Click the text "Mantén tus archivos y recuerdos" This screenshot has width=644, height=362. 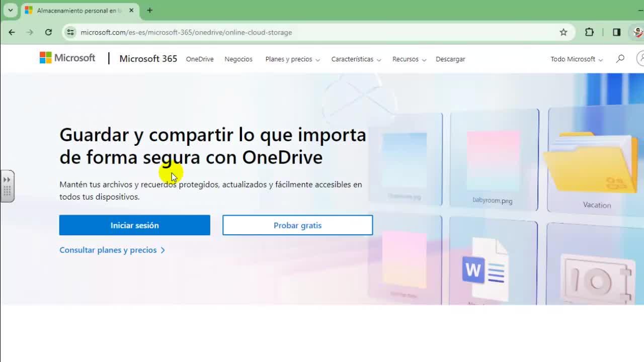pos(118,185)
